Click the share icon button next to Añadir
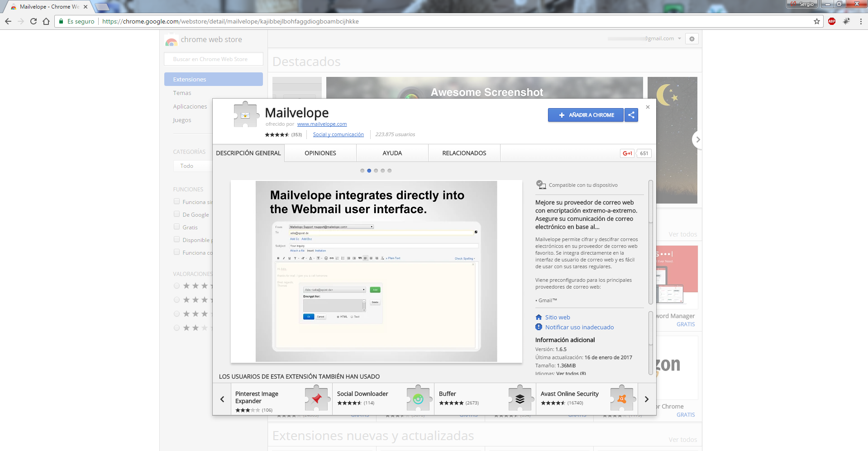 pyautogui.click(x=631, y=115)
